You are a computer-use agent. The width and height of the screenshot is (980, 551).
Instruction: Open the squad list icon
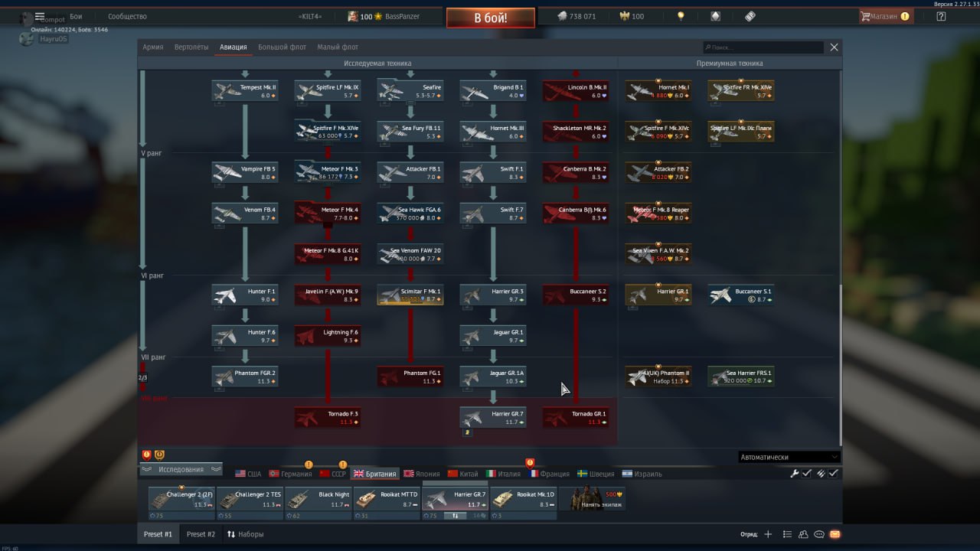tap(788, 534)
